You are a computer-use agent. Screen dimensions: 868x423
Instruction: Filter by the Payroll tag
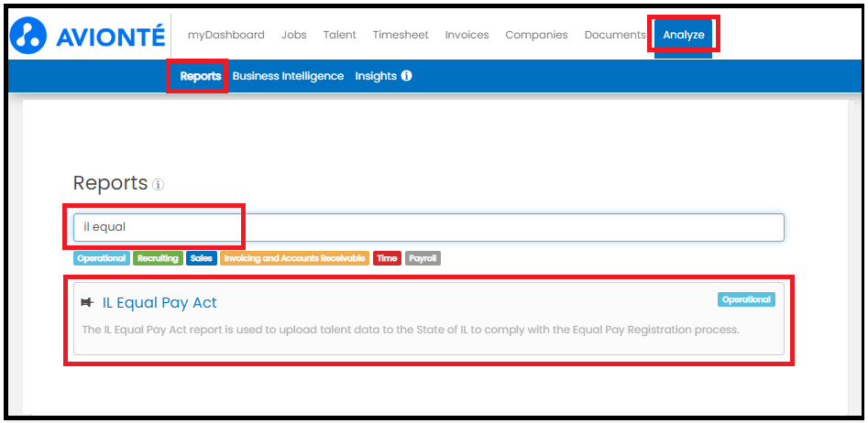pyautogui.click(x=423, y=258)
